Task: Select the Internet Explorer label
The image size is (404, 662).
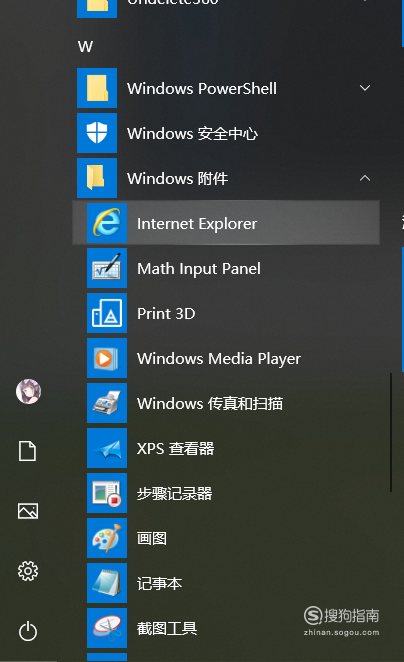Action: click(197, 224)
